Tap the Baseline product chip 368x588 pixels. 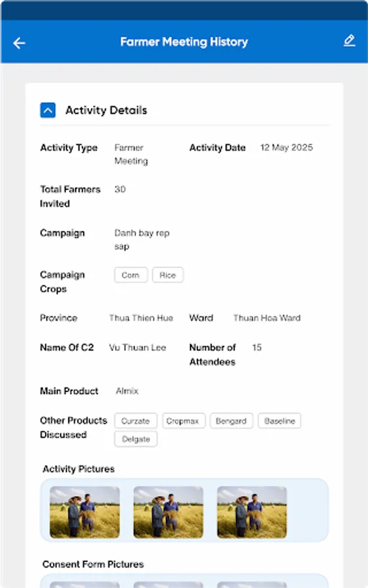280,421
